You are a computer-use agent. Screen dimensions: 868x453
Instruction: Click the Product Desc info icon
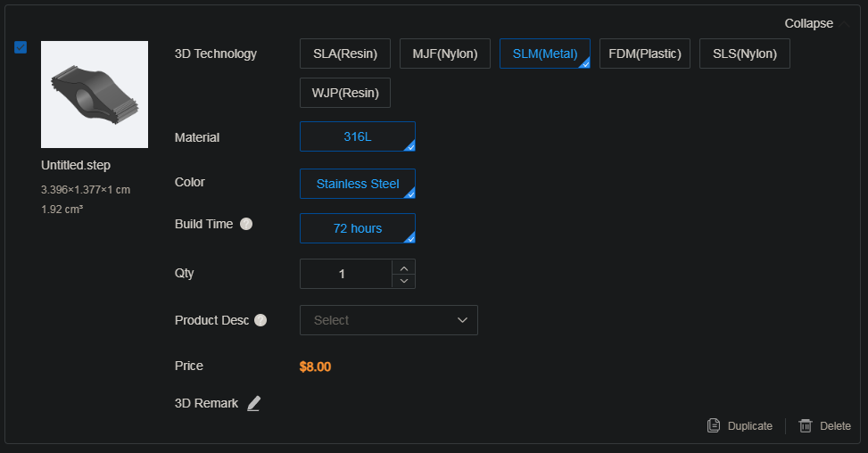click(x=260, y=320)
